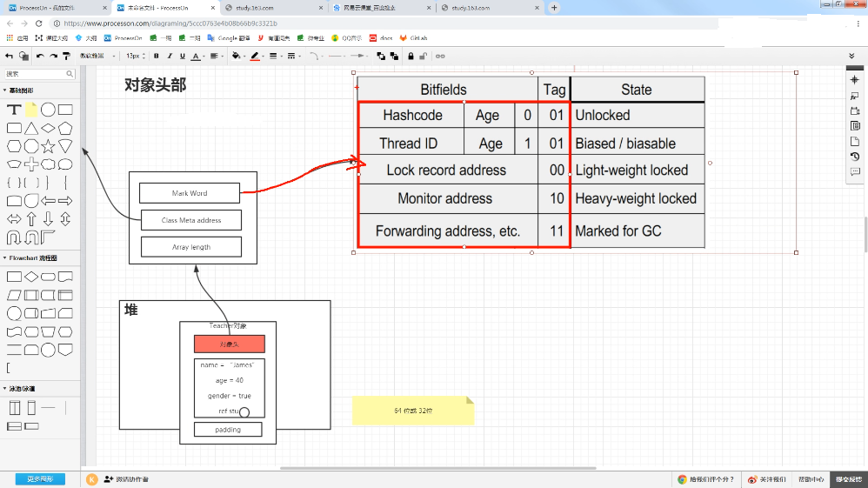Click the insert link icon

440,56
